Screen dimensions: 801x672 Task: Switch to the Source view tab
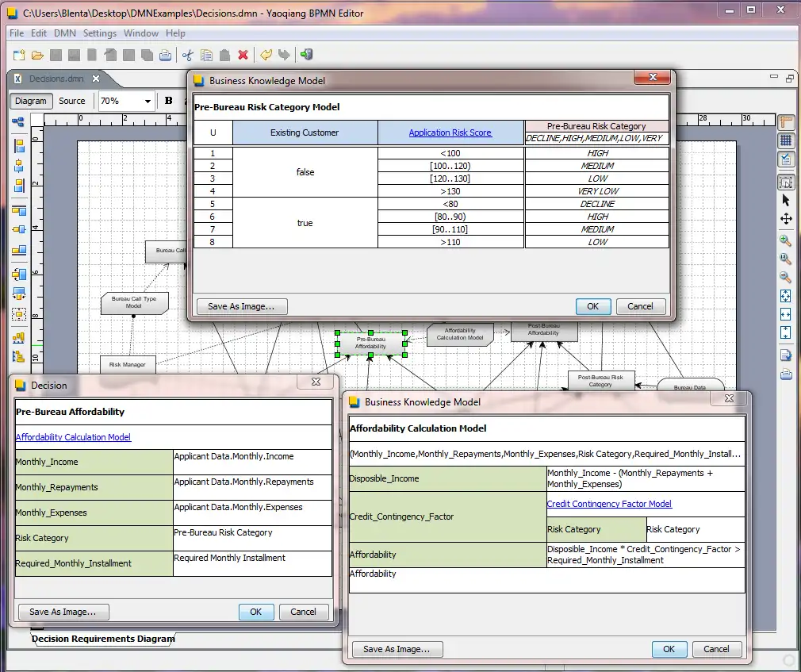pyautogui.click(x=72, y=101)
